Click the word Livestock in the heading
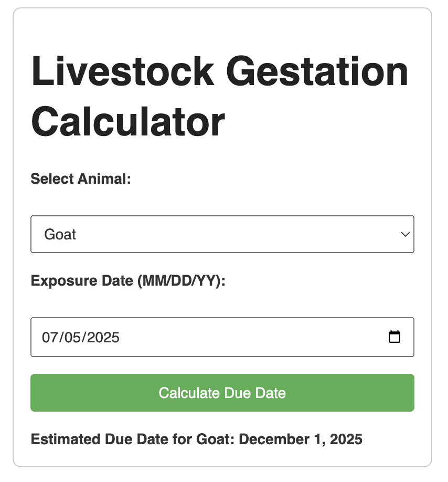 click(x=123, y=71)
